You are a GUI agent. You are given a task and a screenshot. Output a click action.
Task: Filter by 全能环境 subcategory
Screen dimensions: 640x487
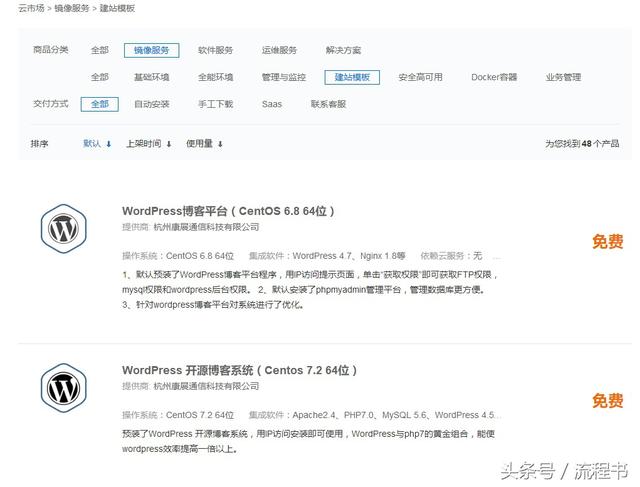216,77
